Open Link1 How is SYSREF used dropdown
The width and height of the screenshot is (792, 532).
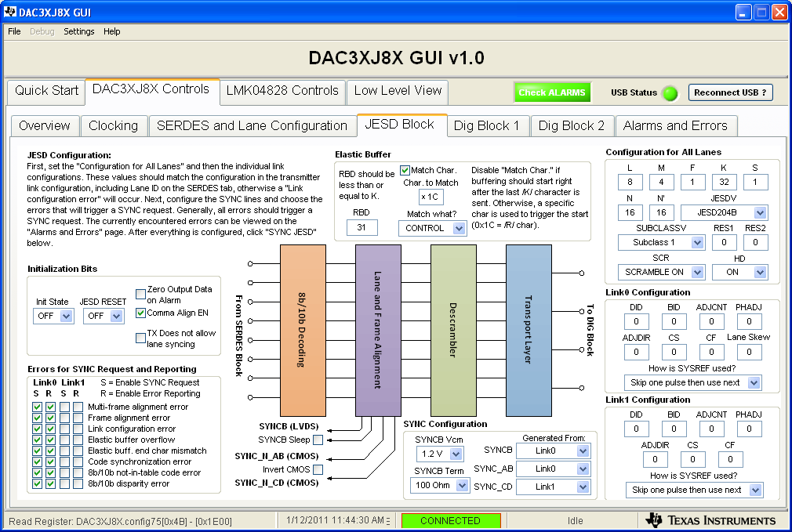(694, 490)
